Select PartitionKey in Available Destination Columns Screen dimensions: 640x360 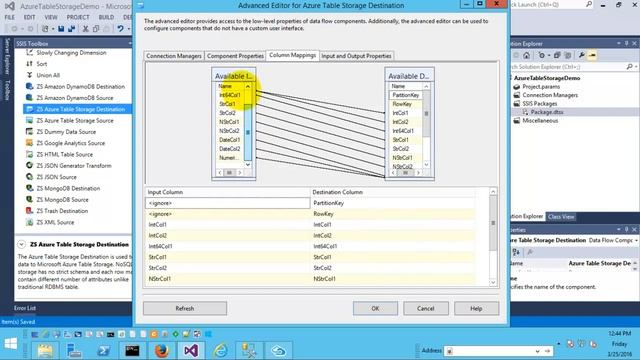tap(406, 95)
